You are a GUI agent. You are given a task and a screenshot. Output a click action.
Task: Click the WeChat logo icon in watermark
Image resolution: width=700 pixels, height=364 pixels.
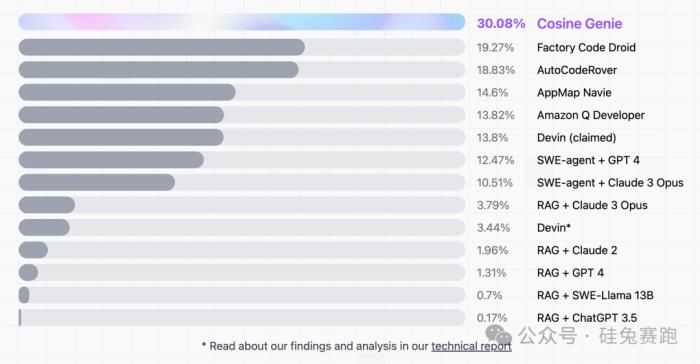(498, 335)
